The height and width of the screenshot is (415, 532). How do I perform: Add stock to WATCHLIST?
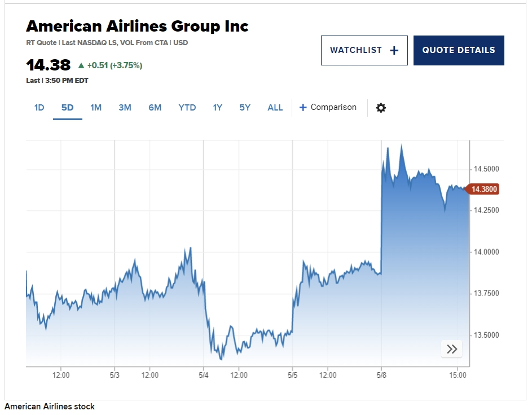364,50
